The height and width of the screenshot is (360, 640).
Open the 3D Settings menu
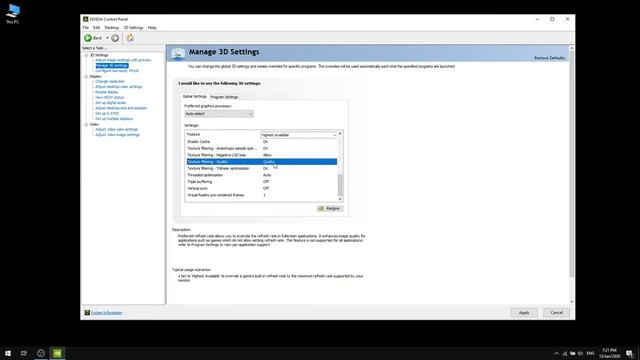[x=133, y=28]
